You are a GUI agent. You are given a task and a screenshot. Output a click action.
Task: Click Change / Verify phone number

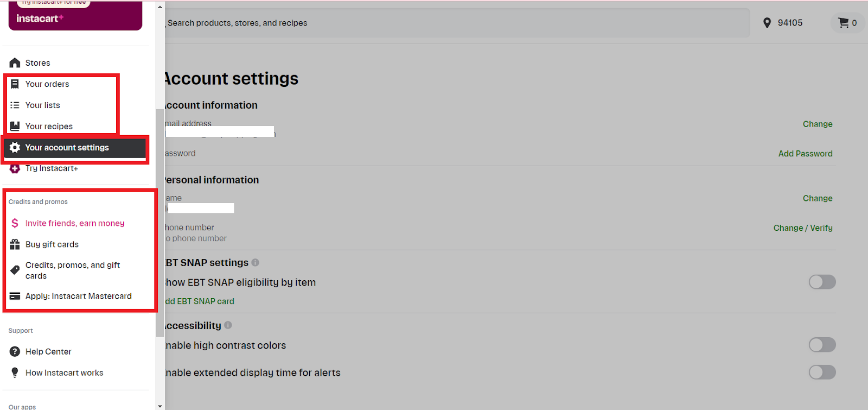(803, 228)
